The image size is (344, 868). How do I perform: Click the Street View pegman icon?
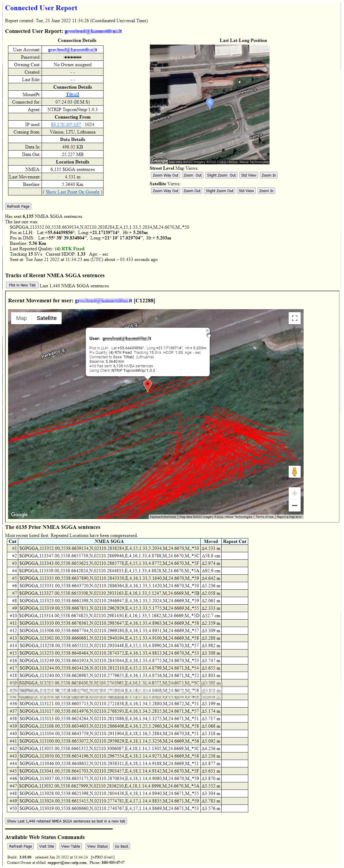(x=294, y=471)
